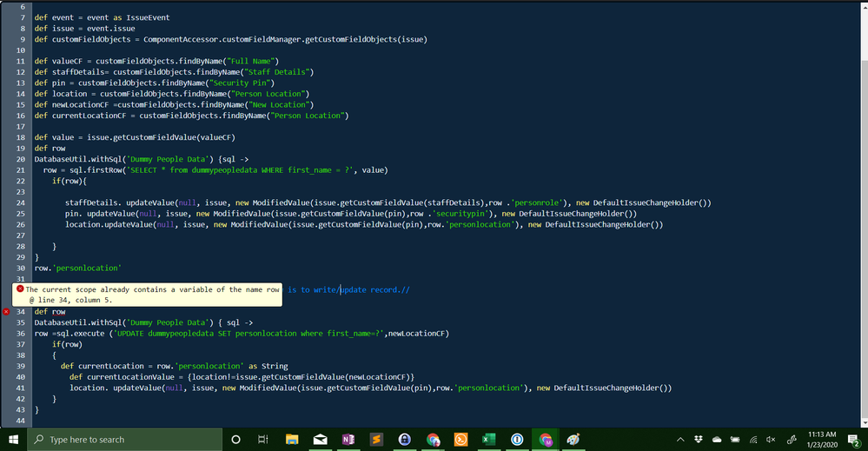Image resolution: width=868 pixels, height=451 pixels.
Task: Click 'staffDetails. updateValue' on line 24
Action: tap(120, 202)
